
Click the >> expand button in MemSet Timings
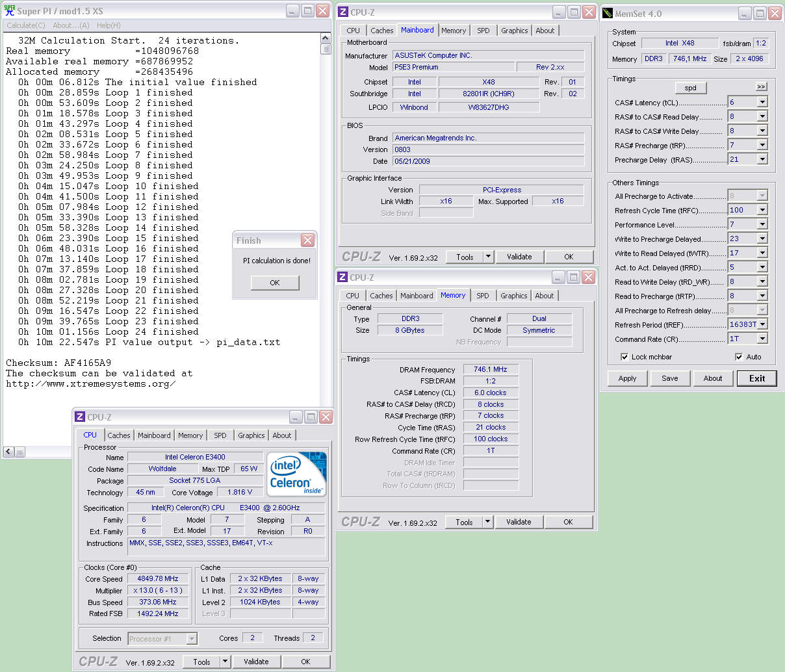point(761,86)
